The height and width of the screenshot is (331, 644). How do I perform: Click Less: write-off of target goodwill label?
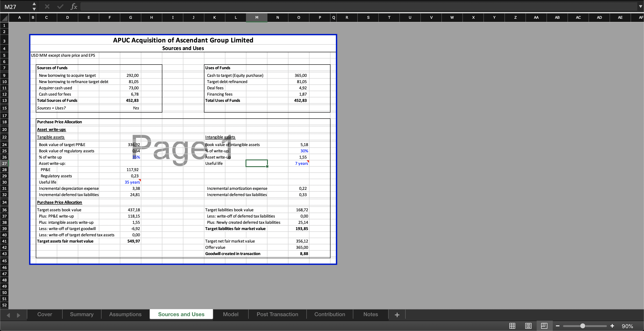[x=67, y=229]
